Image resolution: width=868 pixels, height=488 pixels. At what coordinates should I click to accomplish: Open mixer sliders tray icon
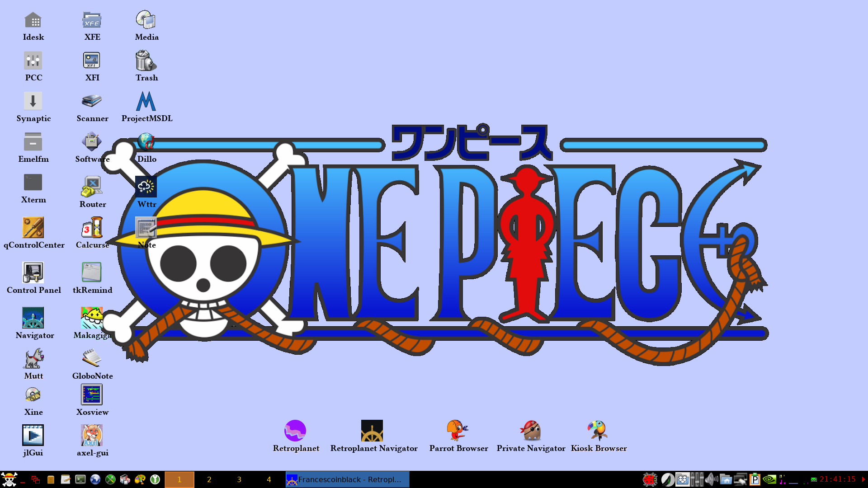(697, 479)
